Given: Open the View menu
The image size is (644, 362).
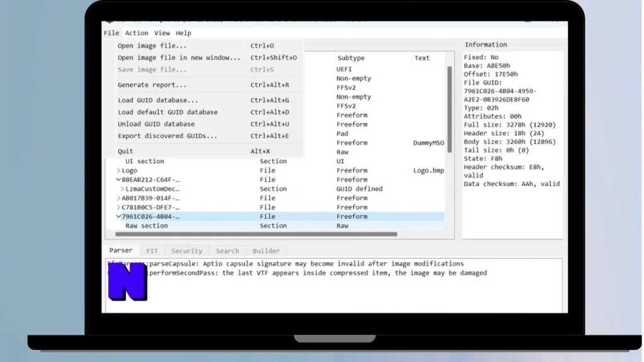Looking at the screenshot, I should click(x=162, y=33).
